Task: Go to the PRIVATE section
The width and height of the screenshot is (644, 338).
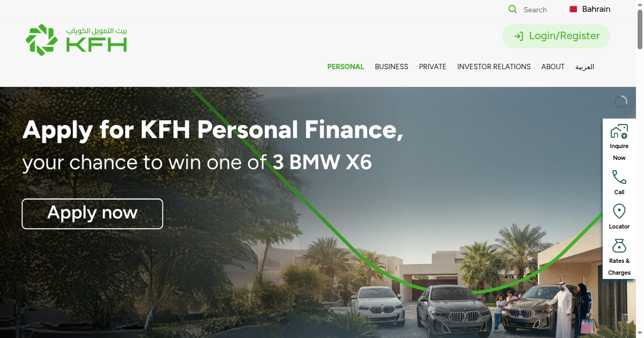Action: click(x=433, y=67)
